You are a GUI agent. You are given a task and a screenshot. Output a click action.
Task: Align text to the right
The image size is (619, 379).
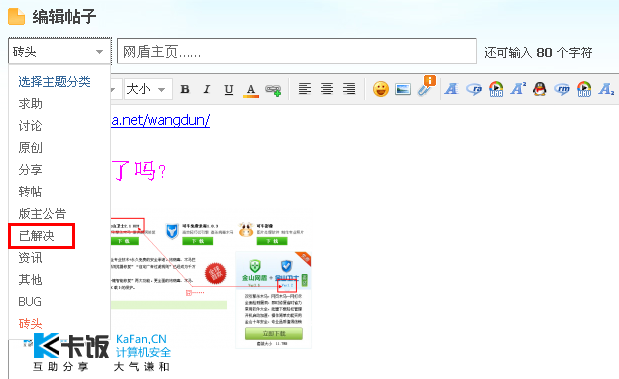tap(349, 88)
